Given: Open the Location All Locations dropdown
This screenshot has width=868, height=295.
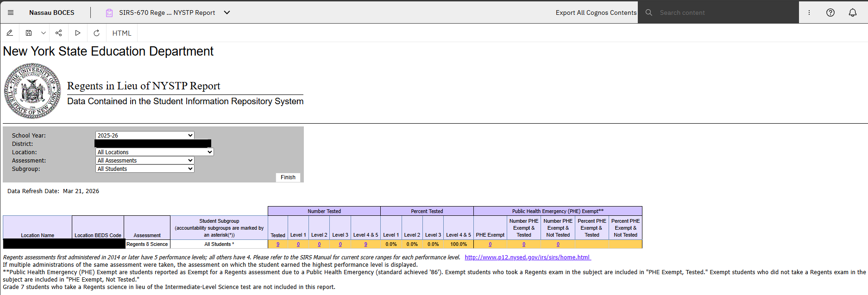Looking at the screenshot, I should (x=154, y=152).
